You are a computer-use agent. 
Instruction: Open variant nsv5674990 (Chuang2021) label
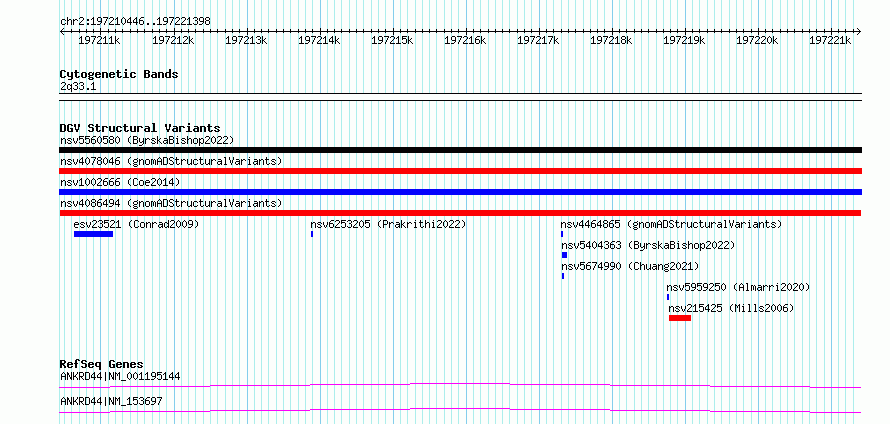(631, 266)
